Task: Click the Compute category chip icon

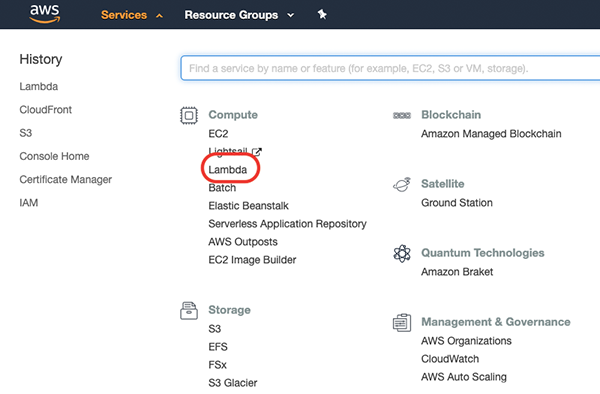Action: [189, 115]
